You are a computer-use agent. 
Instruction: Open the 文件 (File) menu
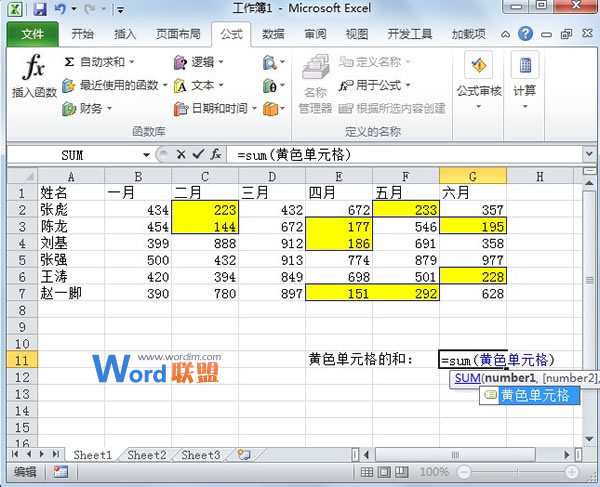[33, 34]
